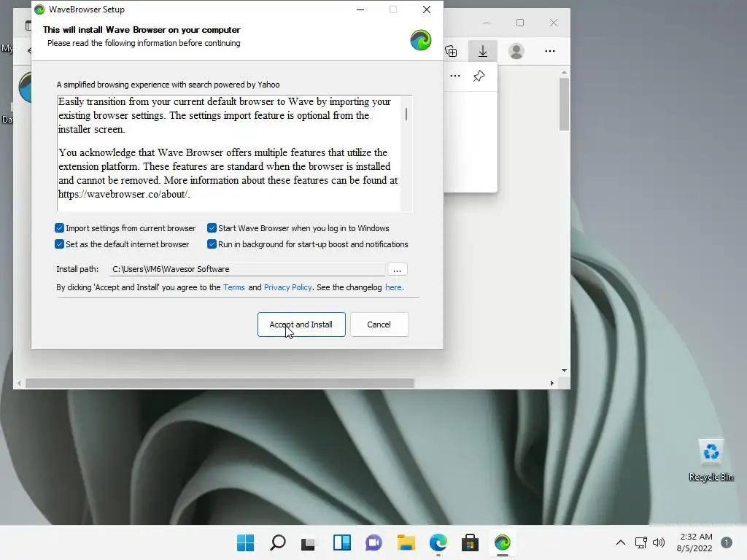Open taskbar Search
Image resolution: width=747 pixels, height=560 pixels.
coord(278,542)
